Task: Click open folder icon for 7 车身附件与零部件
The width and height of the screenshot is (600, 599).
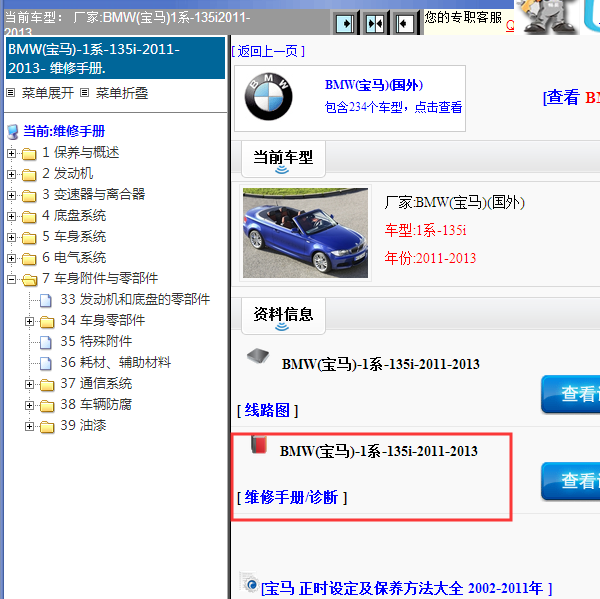Action: coord(29,280)
